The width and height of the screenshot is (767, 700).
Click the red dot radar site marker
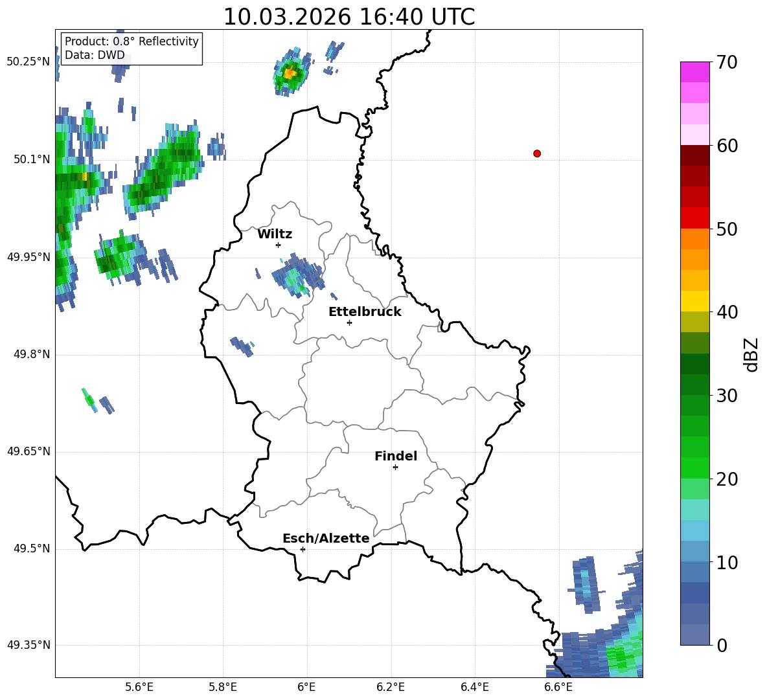pyautogui.click(x=536, y=153)
